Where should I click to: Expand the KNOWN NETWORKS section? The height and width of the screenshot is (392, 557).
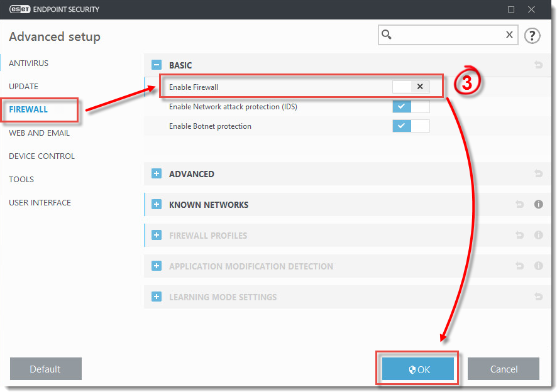157,204
